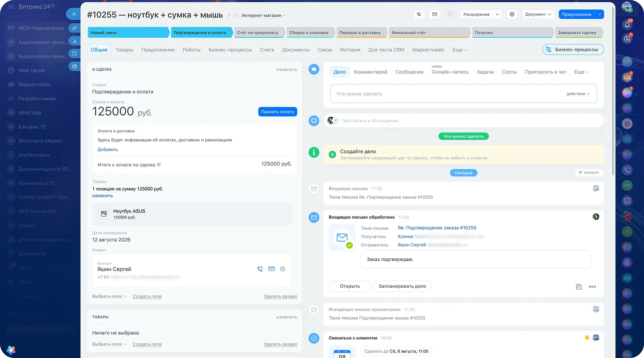Expand the Документ dropdown

pos(538,14)
